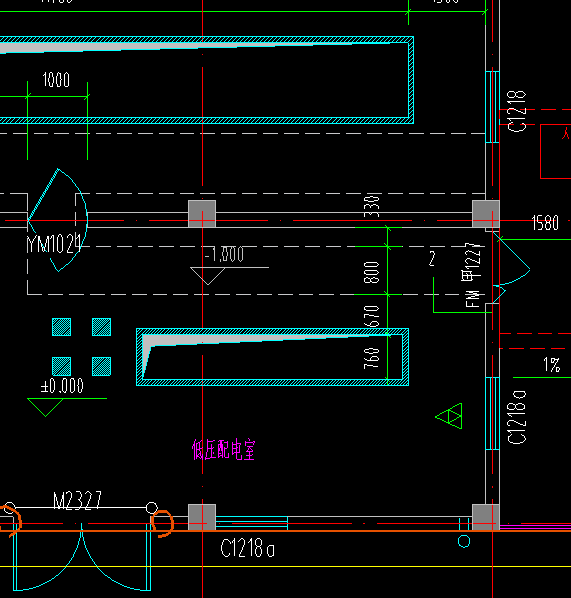Click the 800 vertical dimension text

tap(372, 272)
